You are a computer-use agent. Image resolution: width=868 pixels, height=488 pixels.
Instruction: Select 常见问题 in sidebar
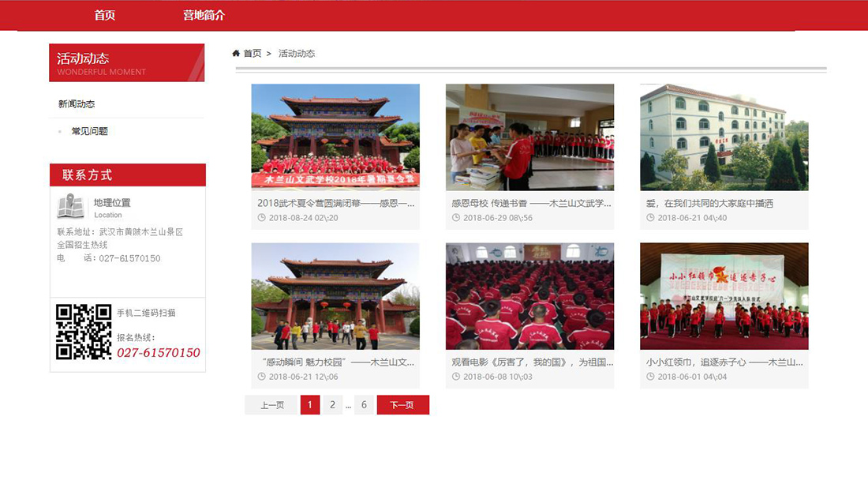89,131
